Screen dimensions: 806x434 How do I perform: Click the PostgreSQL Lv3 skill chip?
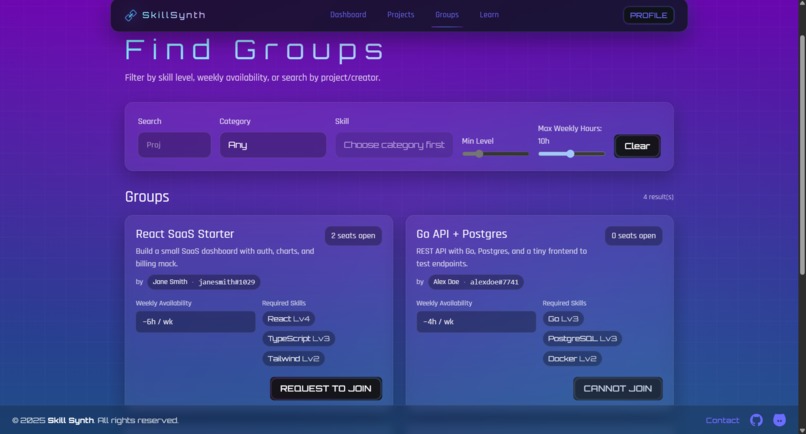coord(582,339)
